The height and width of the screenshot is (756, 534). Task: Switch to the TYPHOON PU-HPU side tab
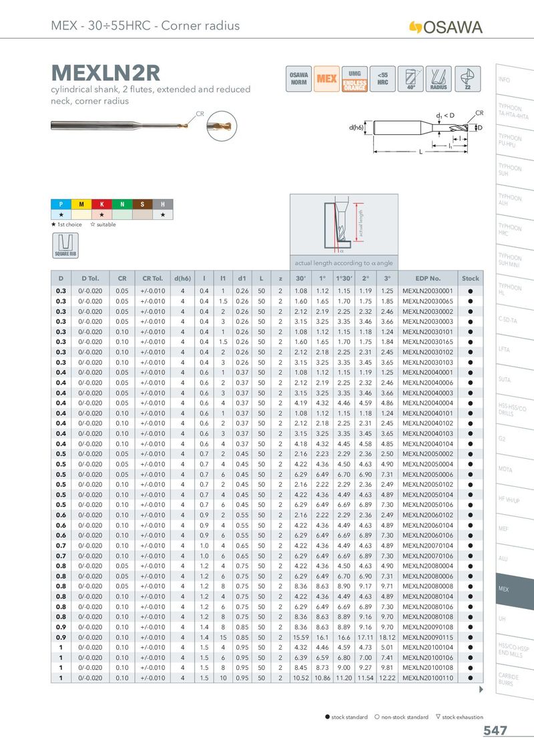coord(514,142)
